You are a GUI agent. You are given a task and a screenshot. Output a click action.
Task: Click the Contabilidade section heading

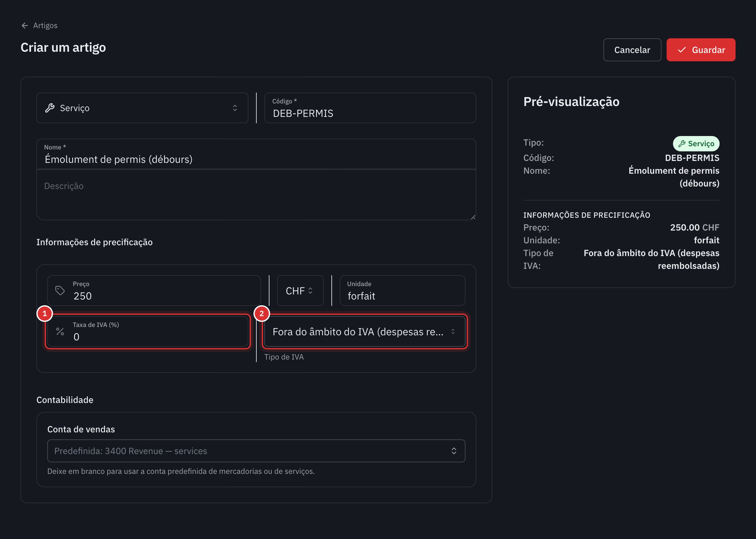click(65, 399)
